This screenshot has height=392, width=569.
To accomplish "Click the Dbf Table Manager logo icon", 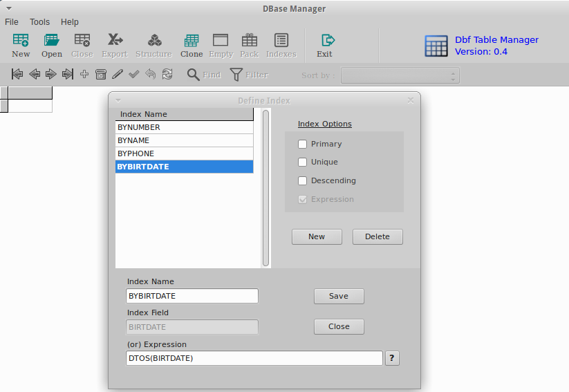I will tap(436, 46).
